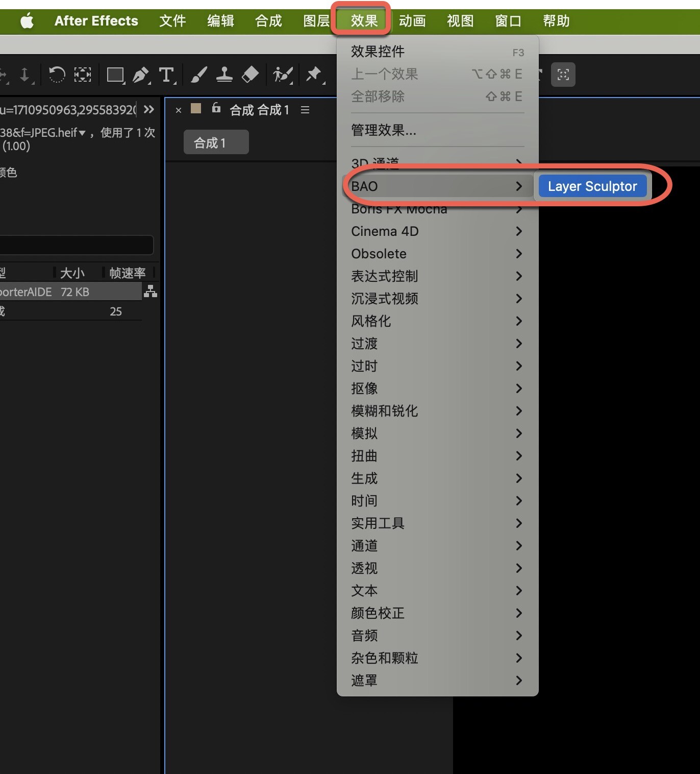This screenshot has width=700, height=774.
Task: Open the 文本 effects category
Action: tap(438, 591)
